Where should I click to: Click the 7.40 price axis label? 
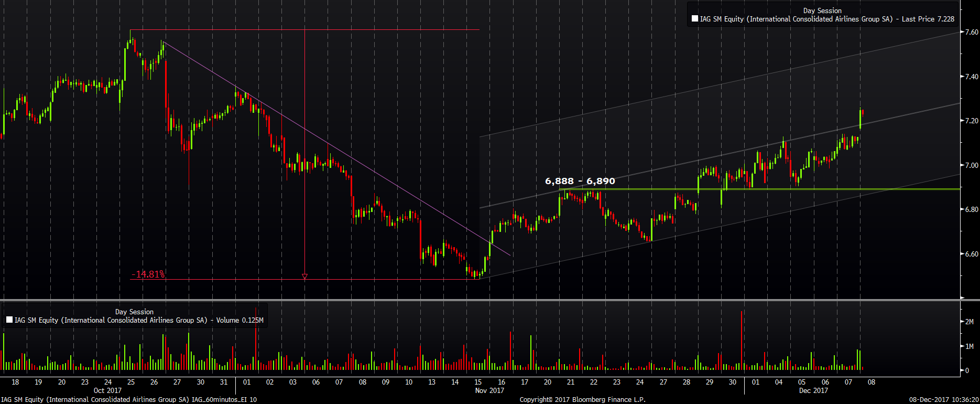tap(972, 77)
